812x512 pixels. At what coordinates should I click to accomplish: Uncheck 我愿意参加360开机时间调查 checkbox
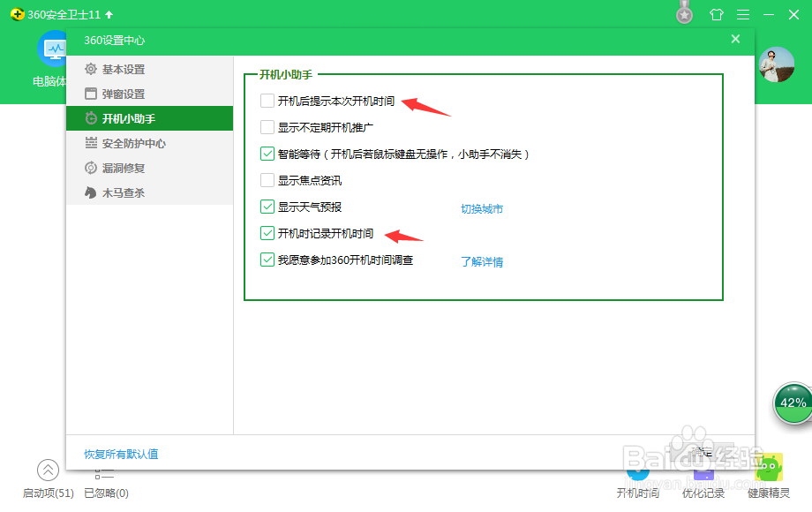pos(267,260)
